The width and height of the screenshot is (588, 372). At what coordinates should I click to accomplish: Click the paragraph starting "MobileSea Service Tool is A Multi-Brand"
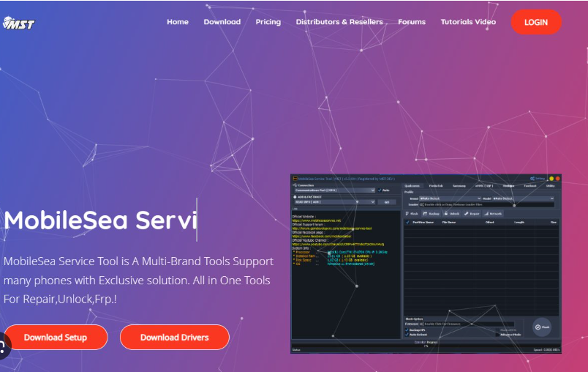click(138, 280)
